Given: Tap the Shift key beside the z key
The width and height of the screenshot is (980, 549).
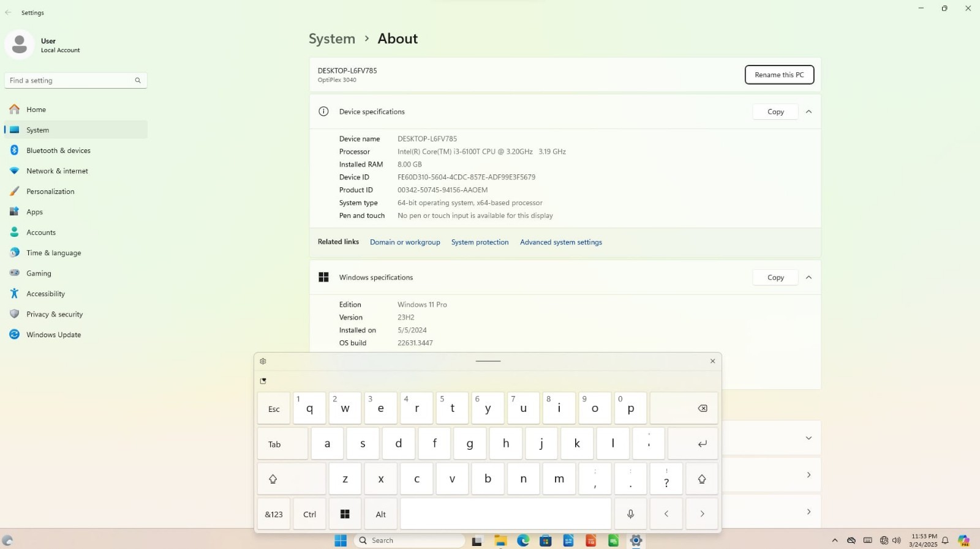Looking at the screenshot, I should (292, 479).
